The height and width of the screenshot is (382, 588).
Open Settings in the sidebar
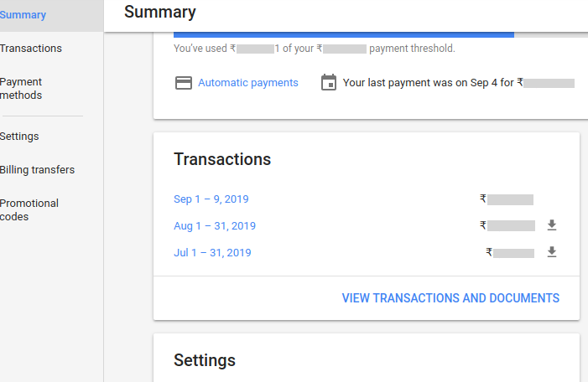point(19,137)
